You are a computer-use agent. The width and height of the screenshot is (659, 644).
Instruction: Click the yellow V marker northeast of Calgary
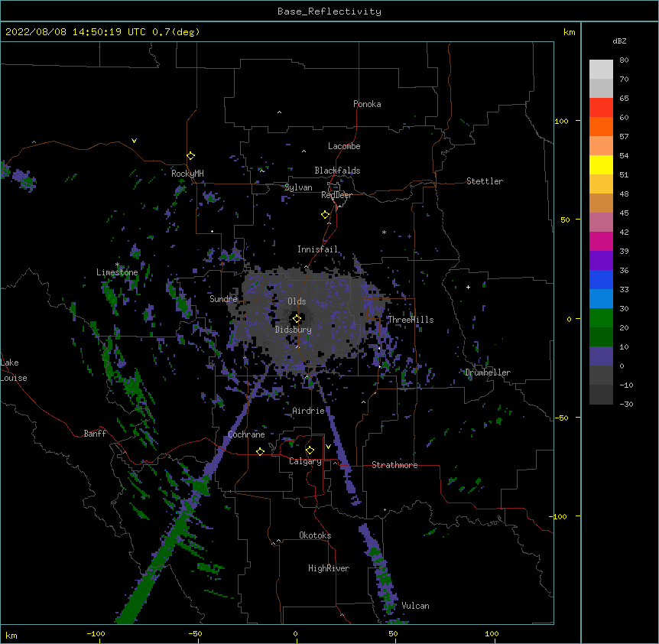328,447
